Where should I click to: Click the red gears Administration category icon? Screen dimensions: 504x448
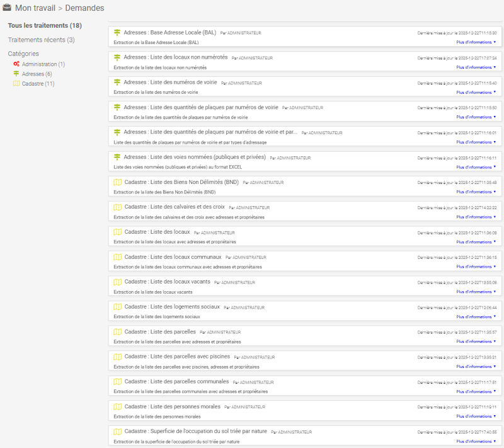click(16, 64)
